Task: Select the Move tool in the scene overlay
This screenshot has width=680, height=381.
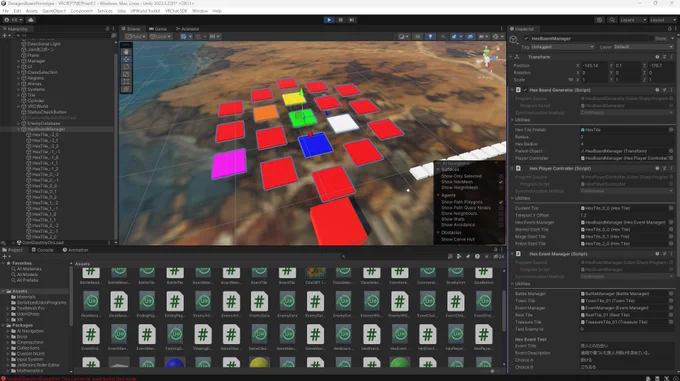Action: [126, 59]
